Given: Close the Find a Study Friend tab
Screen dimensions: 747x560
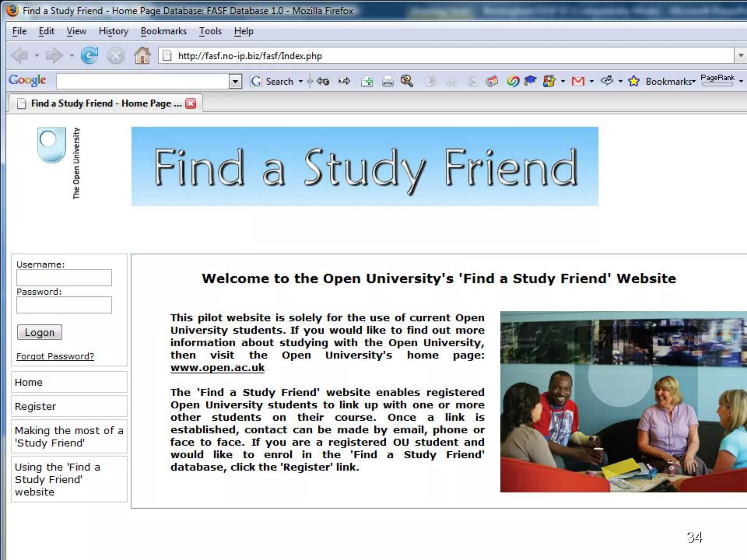Looking at the screenshot, I should 190,104.
